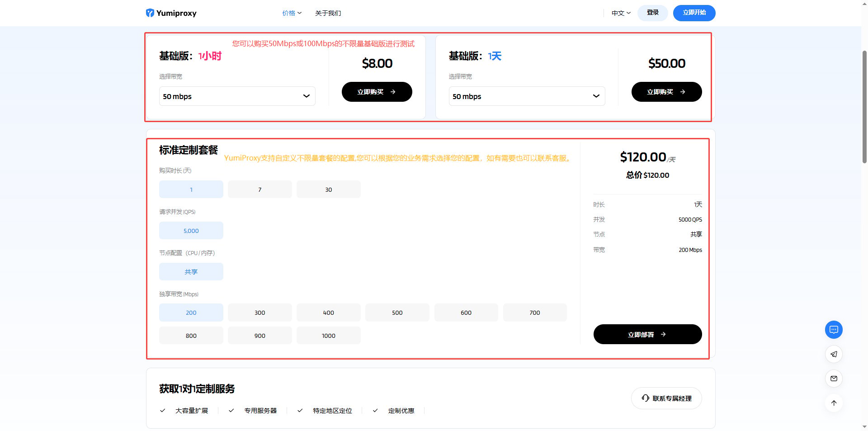The height and width of the screenshot is (431, 868).
Task: Click the 立即部署 button
Action: [647, 334]
